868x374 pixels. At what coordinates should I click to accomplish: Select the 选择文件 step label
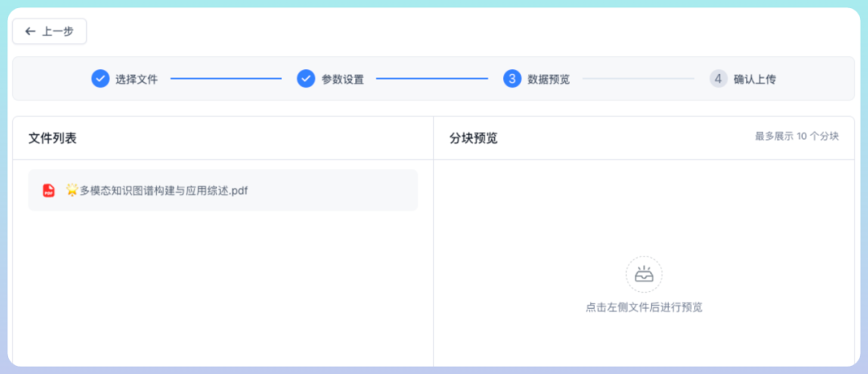point(137,79)
